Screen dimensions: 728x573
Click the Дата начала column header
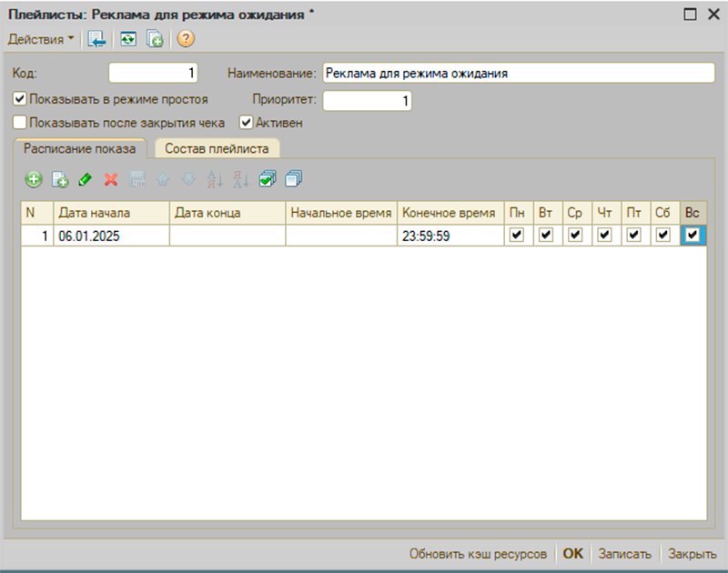pos(111,213)
